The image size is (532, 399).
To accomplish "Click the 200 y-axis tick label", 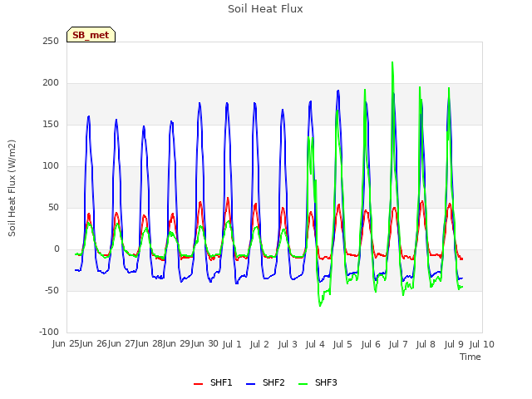I will [x=51, y=83].
